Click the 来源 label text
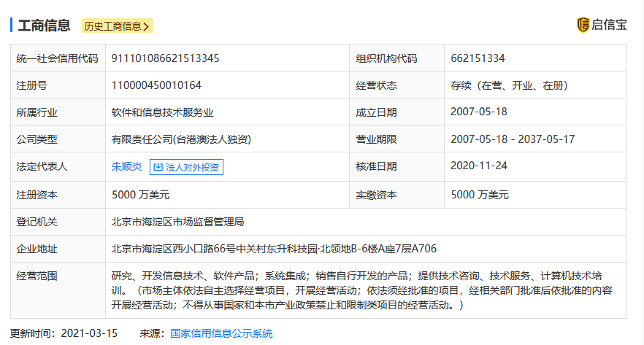The width and height of the screenshot is (644, 345). (153, 333)
